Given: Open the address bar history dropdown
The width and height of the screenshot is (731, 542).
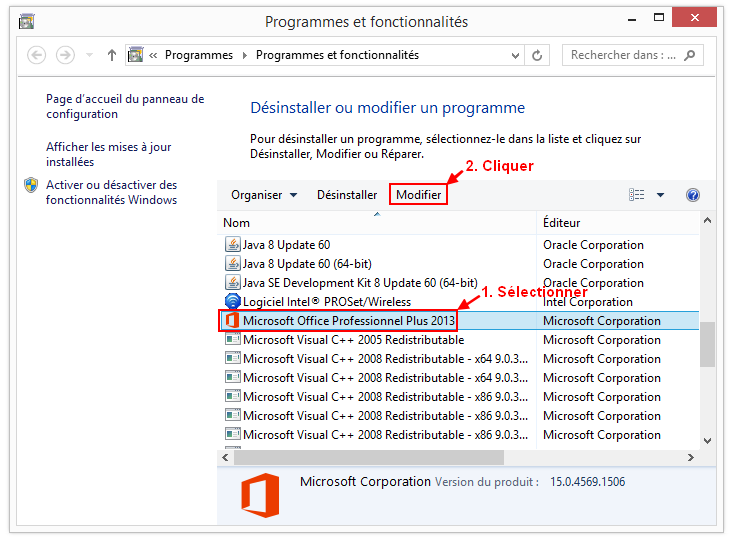Looking at the screenshot, I should (x=516, y=56).
